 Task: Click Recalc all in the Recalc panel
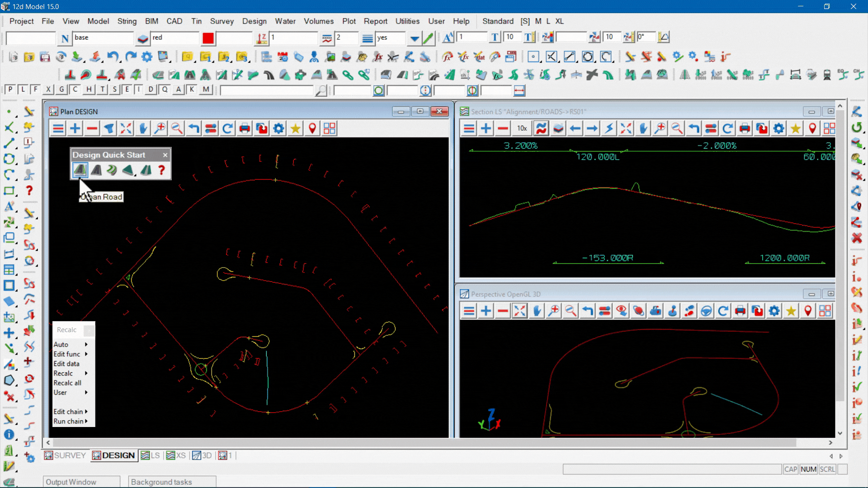click(67, 383)
